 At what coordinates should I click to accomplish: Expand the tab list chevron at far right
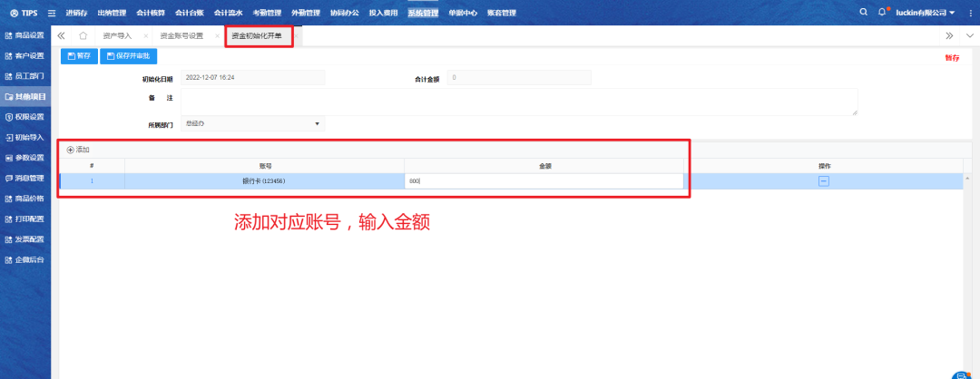click(x=968, y=35)
